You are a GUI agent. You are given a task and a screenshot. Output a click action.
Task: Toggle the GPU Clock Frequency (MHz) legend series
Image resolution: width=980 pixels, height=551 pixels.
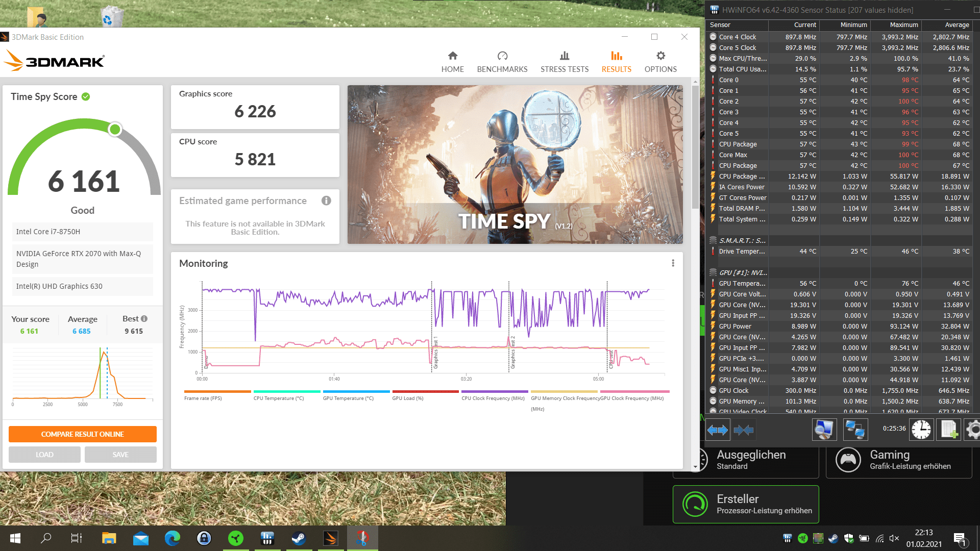point(634,395)
